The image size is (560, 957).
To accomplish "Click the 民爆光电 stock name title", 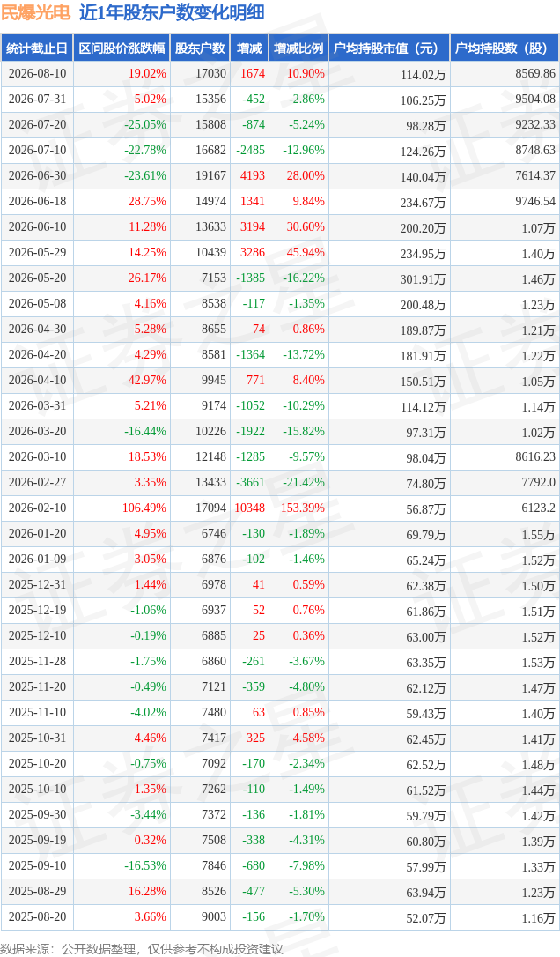I will pos(36,12).
